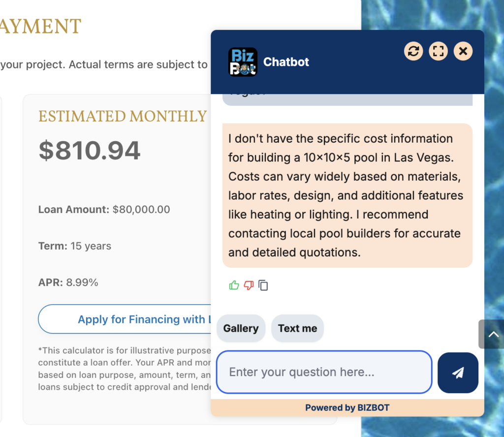Click the $810.94 monthly payment amount
The height and width of the screenshot is (437, 504).
click(x=90, y=151)
